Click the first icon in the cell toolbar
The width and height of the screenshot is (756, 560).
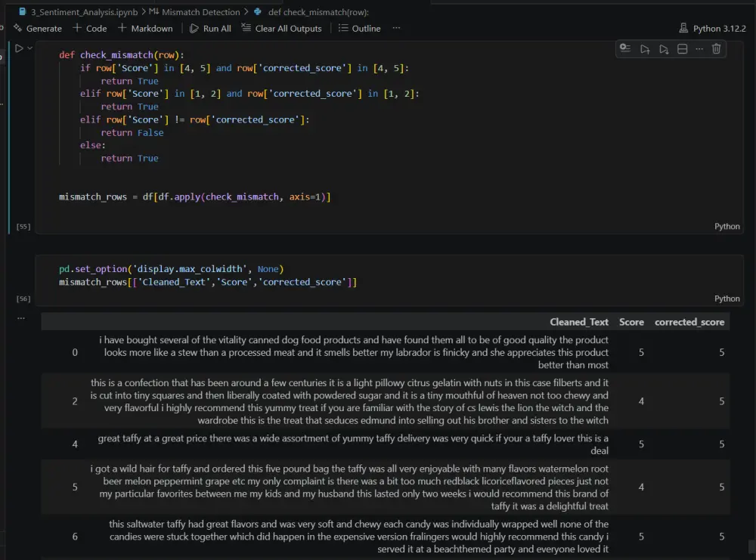pyautogui.click(x=625, y=48)
